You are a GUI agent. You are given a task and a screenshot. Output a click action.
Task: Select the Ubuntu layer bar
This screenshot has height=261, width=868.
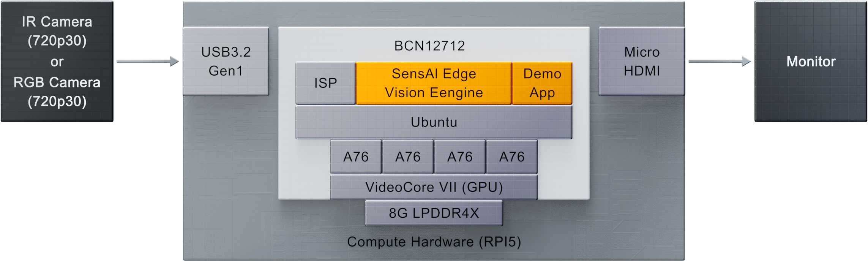point(434,122)
